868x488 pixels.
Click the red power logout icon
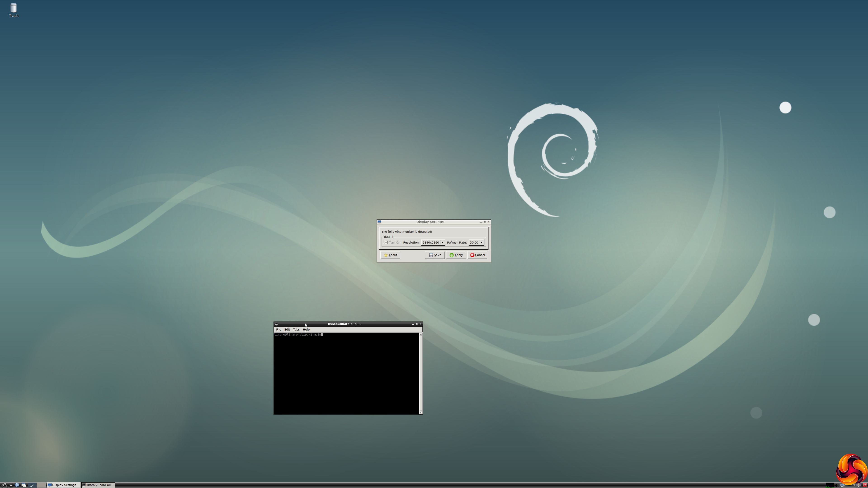[x=865, y=485]
